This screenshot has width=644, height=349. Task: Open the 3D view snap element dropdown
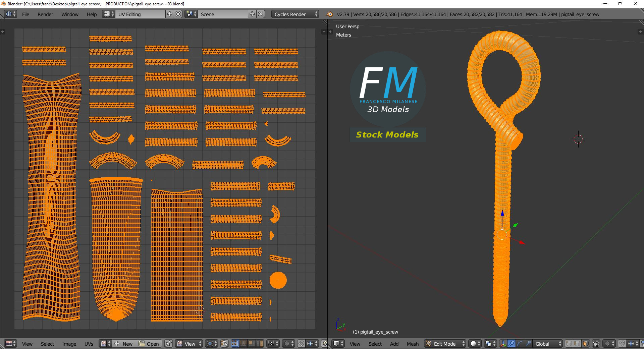pos(633,344)
